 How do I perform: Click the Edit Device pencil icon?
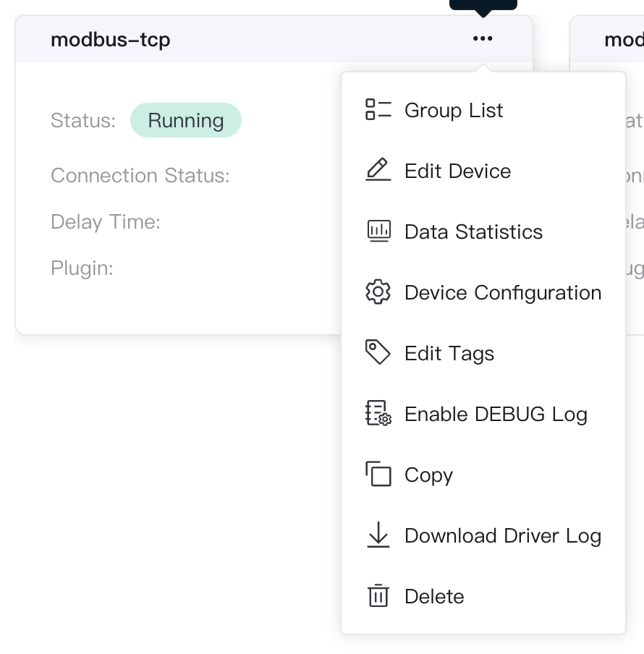pos(378,170)
